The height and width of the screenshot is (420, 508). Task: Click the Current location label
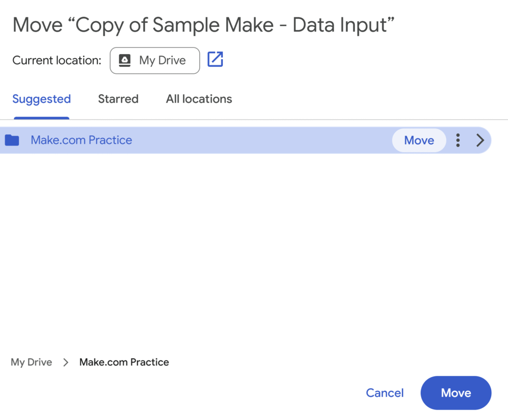[57, 60]
